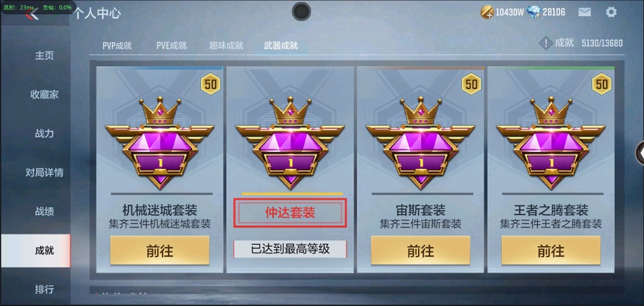The image size is (644, 306).
Task: Click the 机械迷城套装 crown medal badge
Action: click(x=160, y=142)
